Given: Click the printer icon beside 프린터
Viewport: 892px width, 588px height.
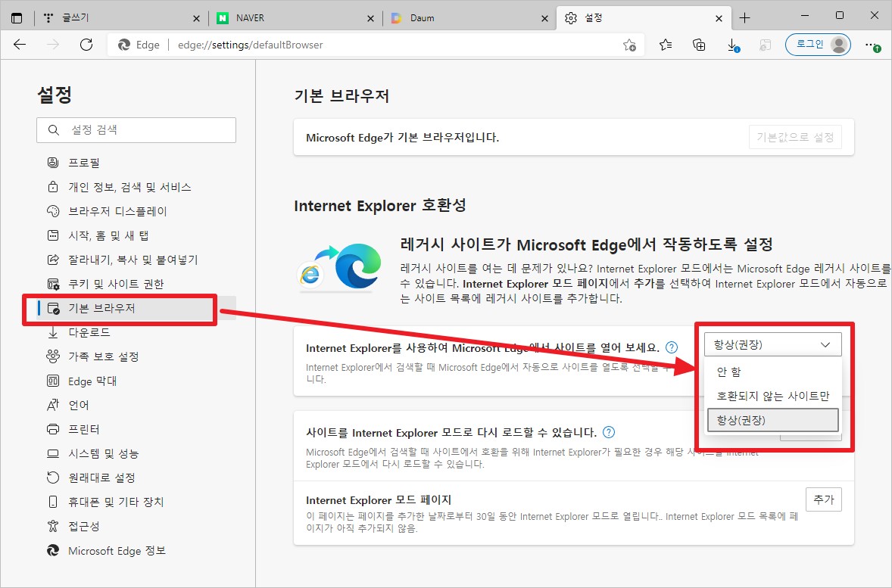Looking at the screenshot, I should pos(53,429).
